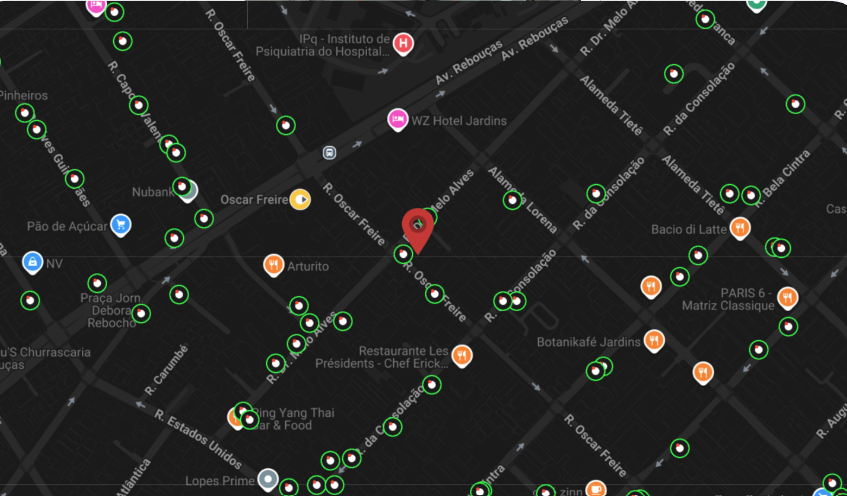
Task: Select the WZ Hotel Jardins pink hotel icon
Action: [x=398, y=120]
